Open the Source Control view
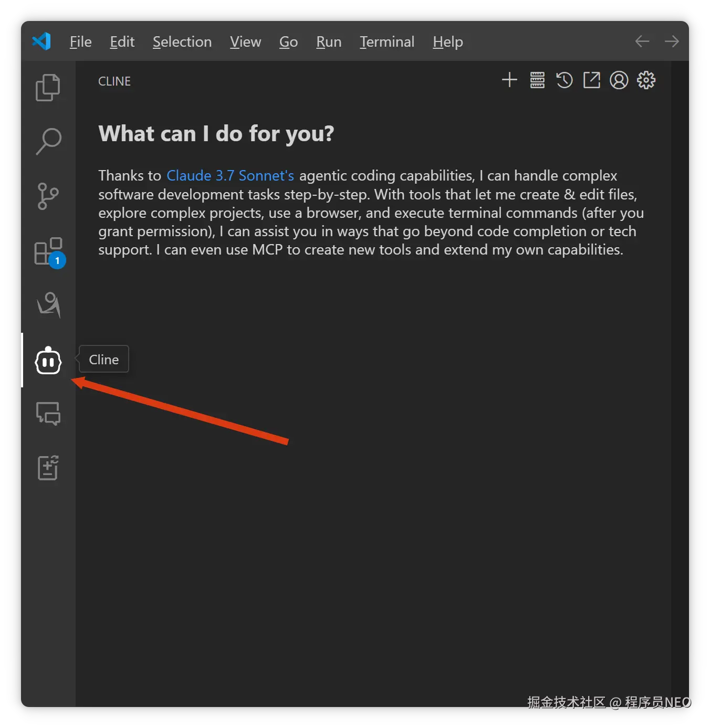 48,196
